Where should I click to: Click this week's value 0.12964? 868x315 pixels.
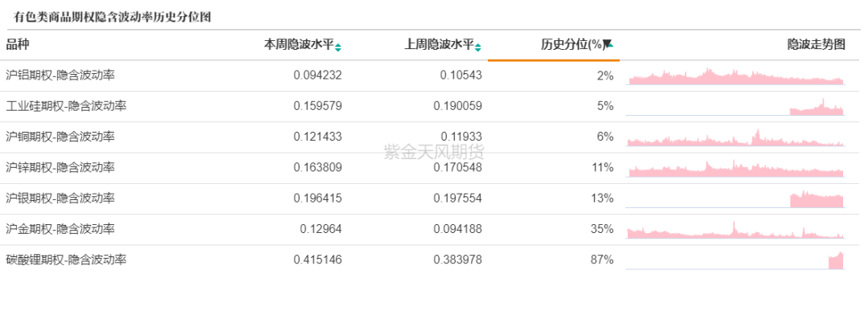click(321, 229)
